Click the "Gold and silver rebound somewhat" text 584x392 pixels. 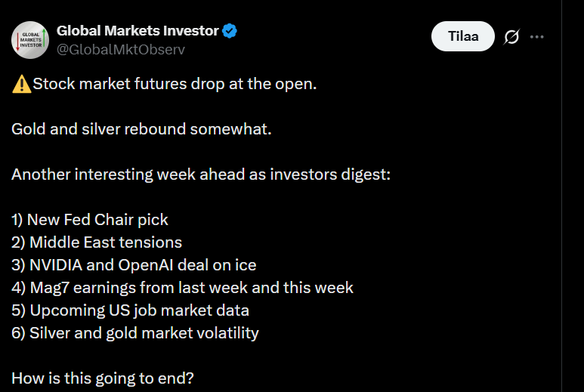coord(141,129)
